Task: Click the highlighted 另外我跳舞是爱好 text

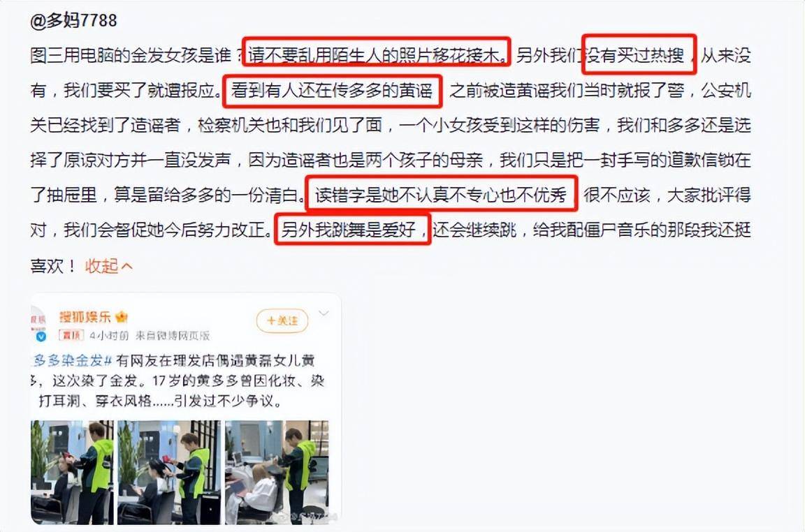Action: click(353, 229)
